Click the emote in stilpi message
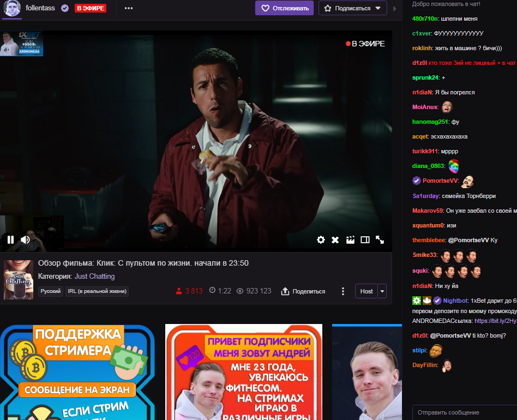 click(436, 350)
